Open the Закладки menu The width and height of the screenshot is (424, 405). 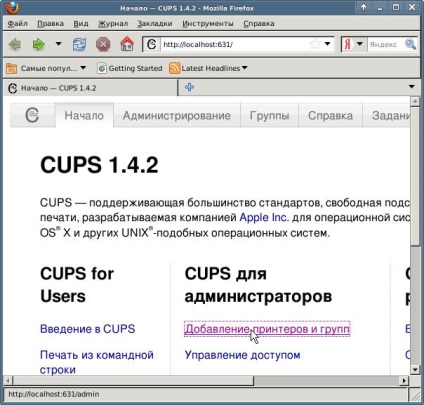pos(155,24)
